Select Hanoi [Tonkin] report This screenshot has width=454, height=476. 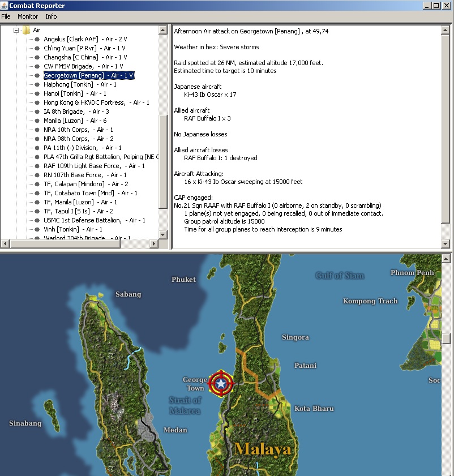(75, 93)
